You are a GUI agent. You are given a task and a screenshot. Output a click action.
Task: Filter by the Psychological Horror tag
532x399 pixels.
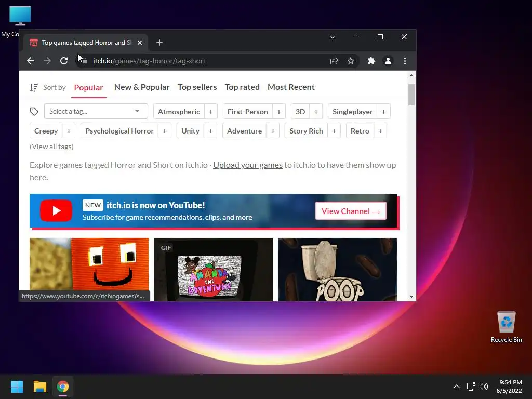coord(119,131)
